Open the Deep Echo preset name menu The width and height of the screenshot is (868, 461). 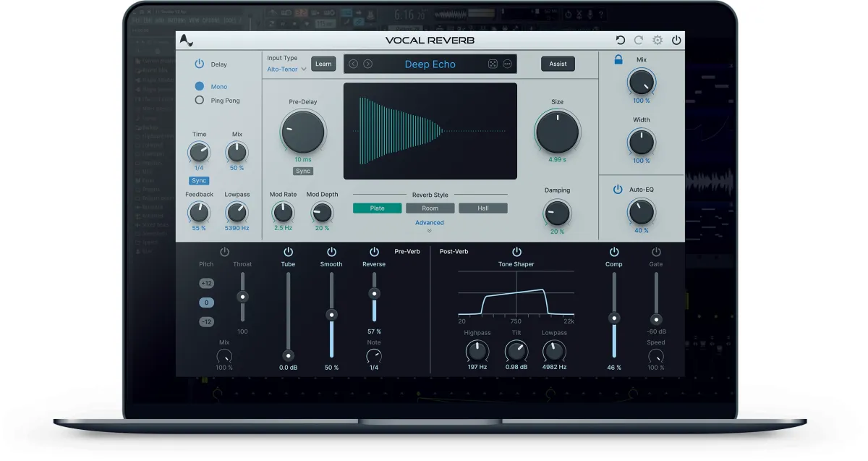430,64
